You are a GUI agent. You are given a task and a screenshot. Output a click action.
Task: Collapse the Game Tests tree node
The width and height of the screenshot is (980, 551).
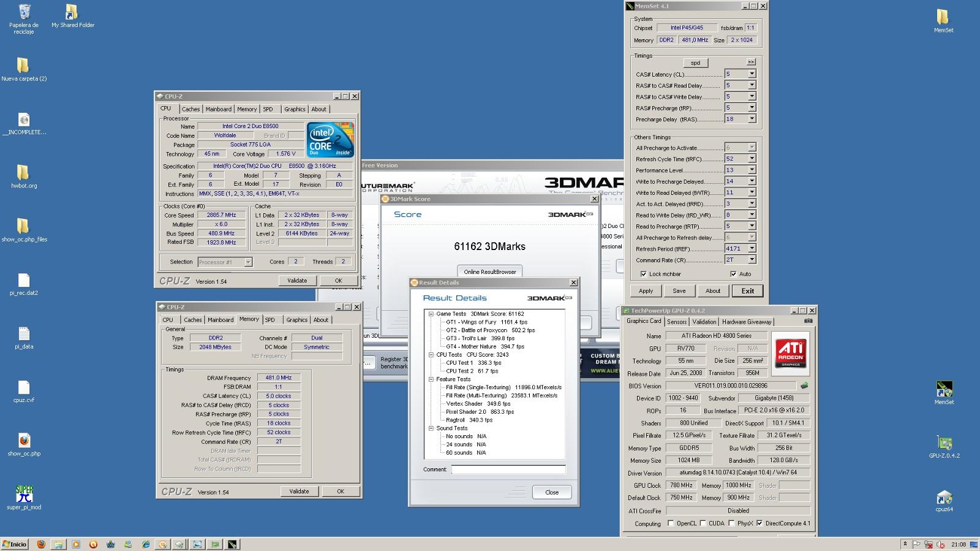point(431,314)
